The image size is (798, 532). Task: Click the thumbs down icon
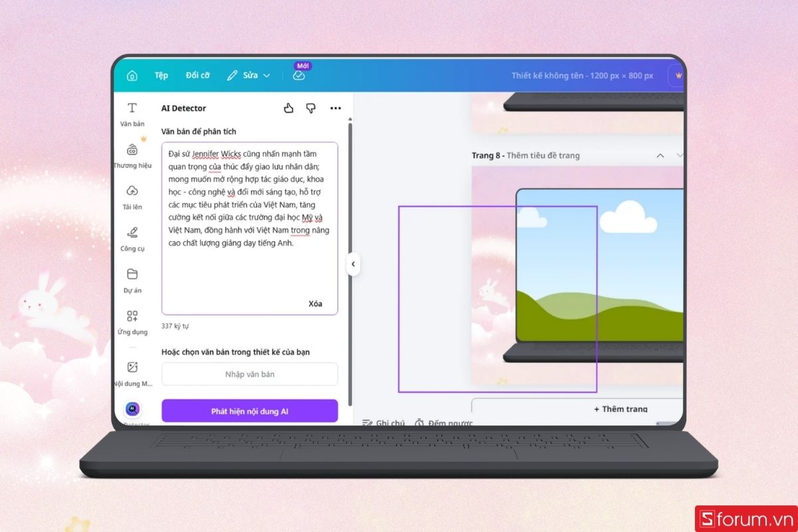point(311,108)
